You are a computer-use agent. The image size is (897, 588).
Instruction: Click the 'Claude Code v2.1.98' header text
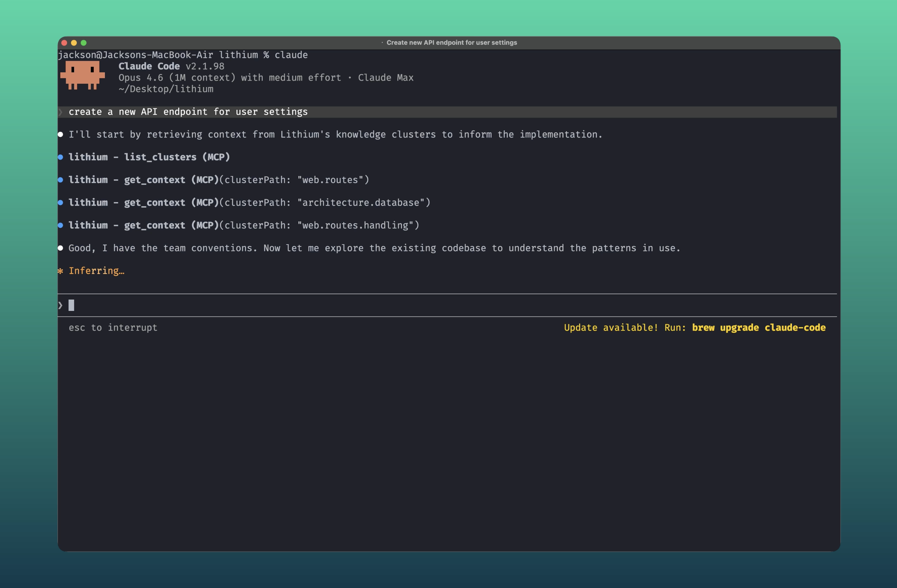[171, 66]
